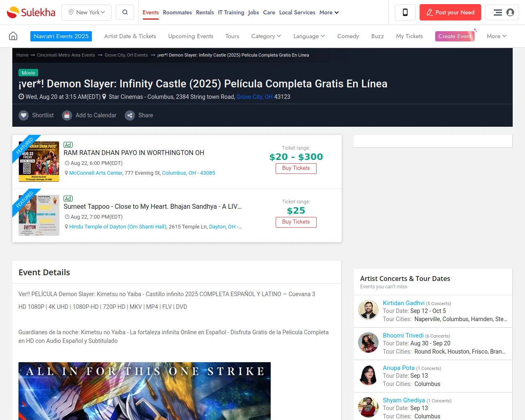Screen dimensions: 525x420
Task: Open Sumeet Tappoo Close to My Heart title
Action: [x=153, y=206]
